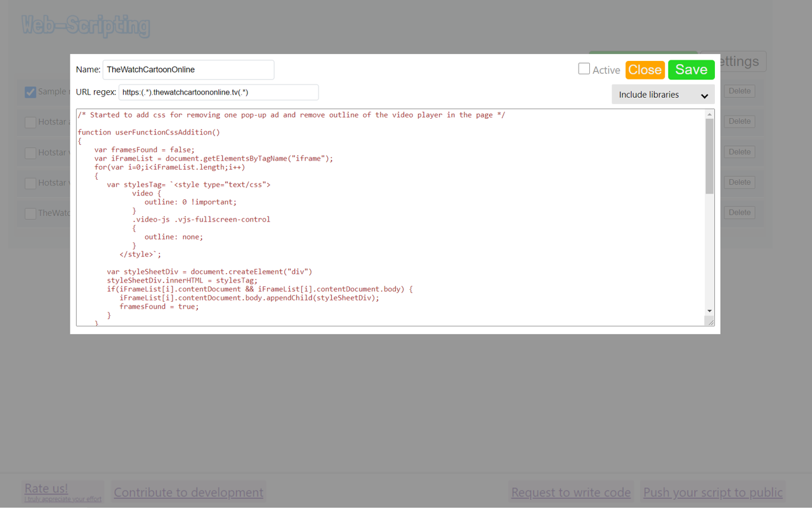The width and height of the screenshot is (812, 508).
Task: Click Request to write code
Action: click(570, 492)
